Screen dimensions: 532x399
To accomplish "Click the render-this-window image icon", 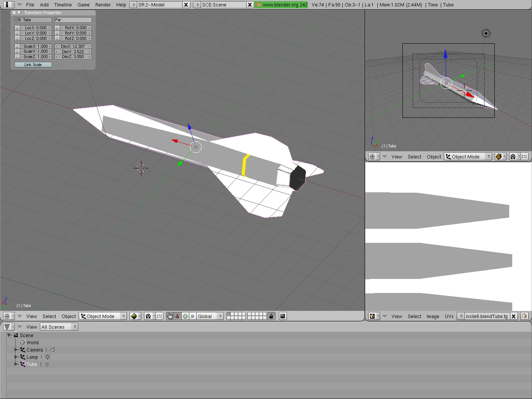I will pyautogui.click(x=283, y=316).
